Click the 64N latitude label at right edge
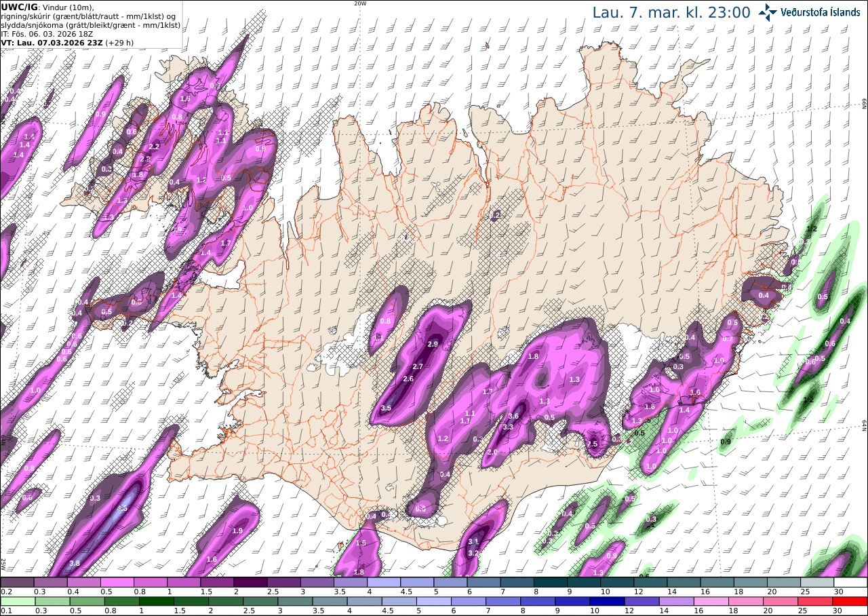 click(865, 426)
